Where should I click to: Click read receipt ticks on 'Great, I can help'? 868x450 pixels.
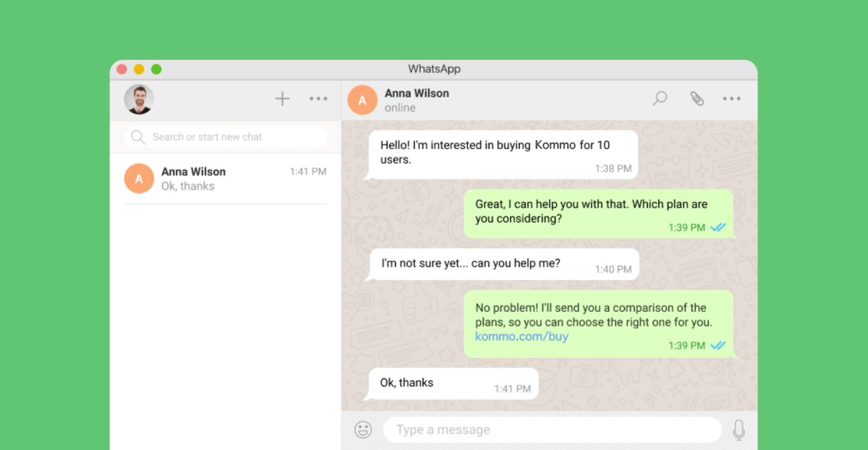(718, 227)
